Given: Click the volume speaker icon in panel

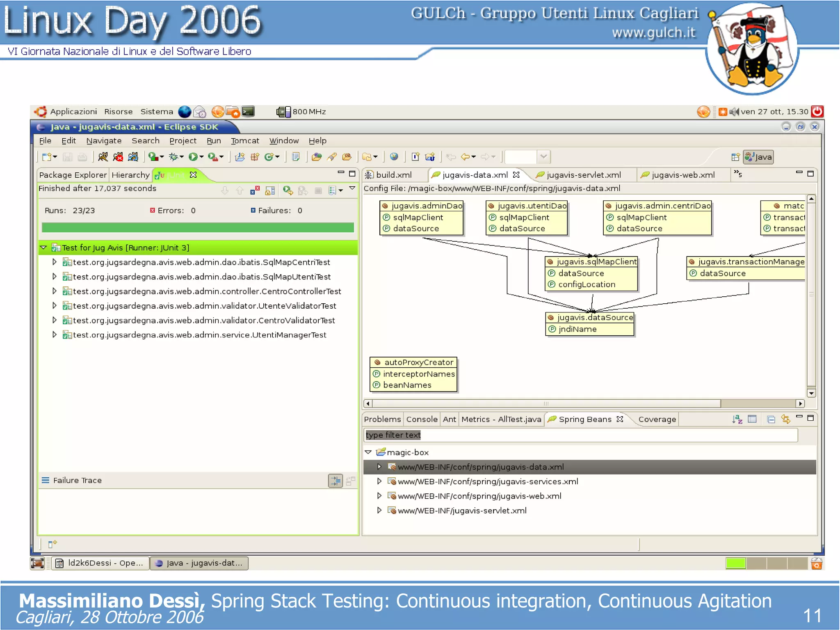Looking at the screenshot, I should tap(734, 112).
